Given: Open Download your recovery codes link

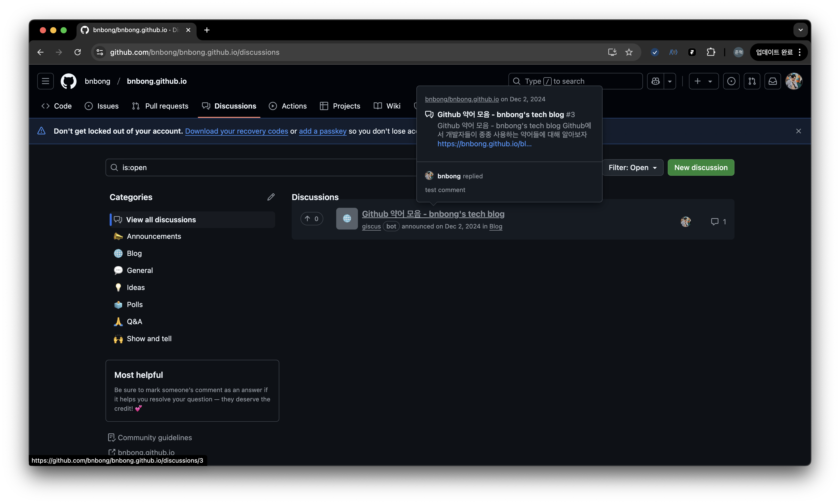Looking at the screenshot, I should pyautogui.click(x=236, y=131).
